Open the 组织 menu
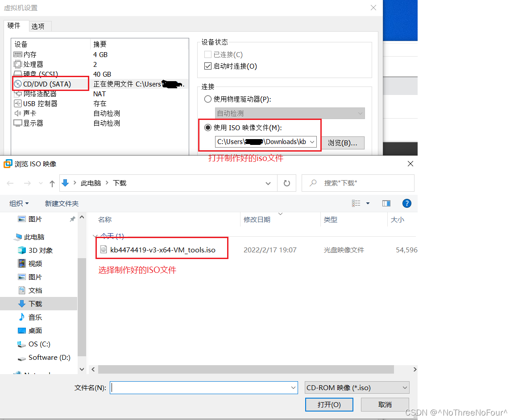Image resolution: width=514 pixels, height=420 pixels. pos(19,203)
